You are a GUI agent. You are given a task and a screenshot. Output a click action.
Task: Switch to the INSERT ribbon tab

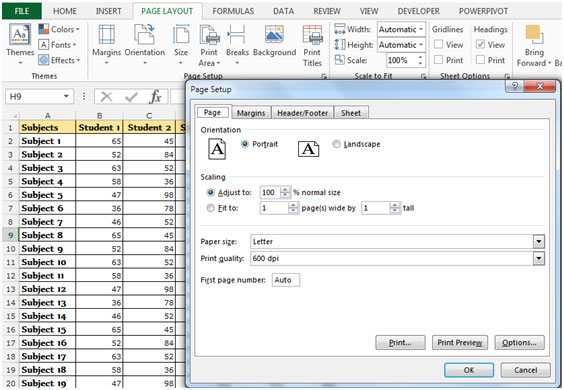pos(108,11)
